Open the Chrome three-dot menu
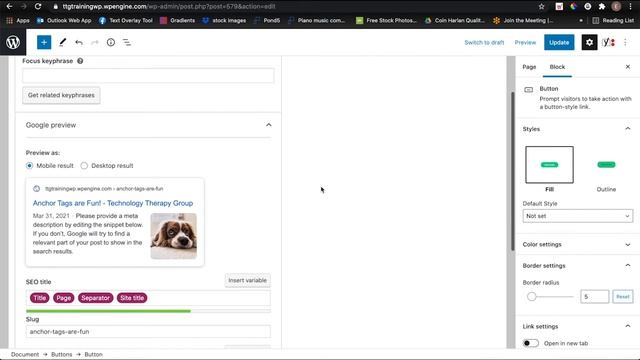Image resolution: width=640 pixels, height=360 pixels. point(630,6)
